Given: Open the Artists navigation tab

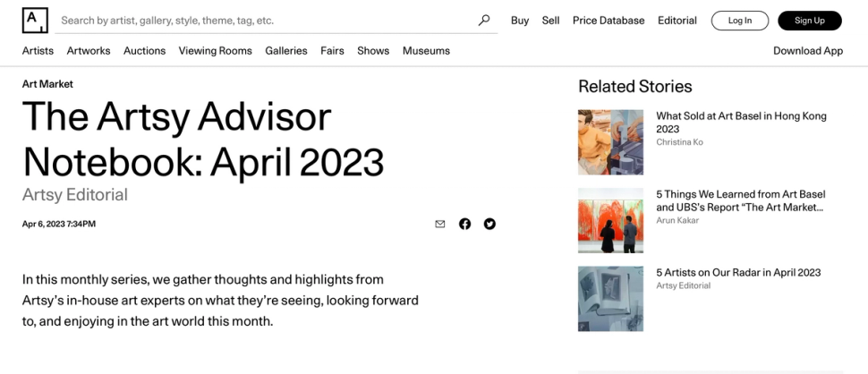Looking at the screenshot, I should click(38, 51).
